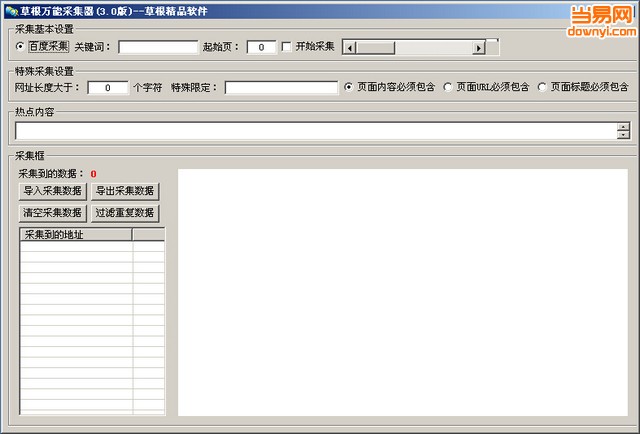Click the blank second column header
This screenshot has width=640, height=434.
click(149, 234)
